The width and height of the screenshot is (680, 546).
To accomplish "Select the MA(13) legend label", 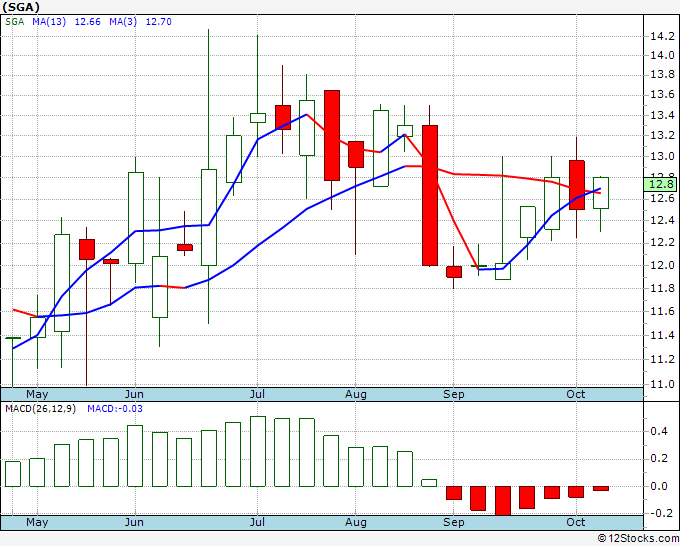I will coord(49,22).
